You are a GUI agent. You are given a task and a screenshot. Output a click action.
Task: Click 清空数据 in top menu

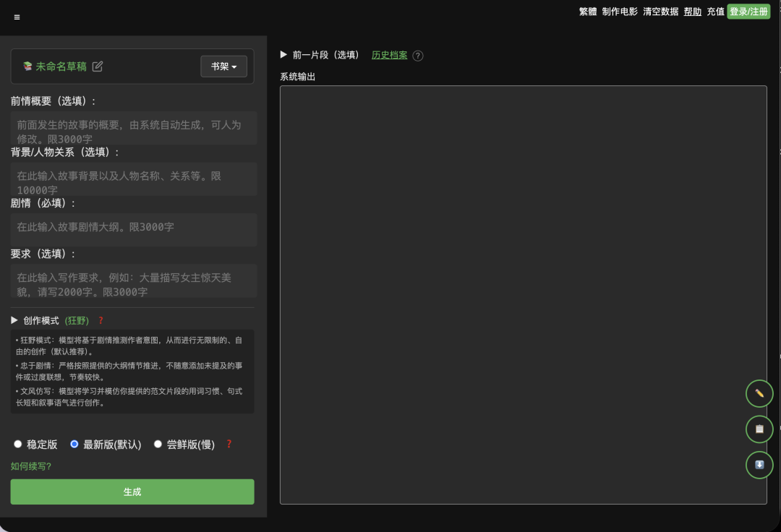tap(660, 12)
